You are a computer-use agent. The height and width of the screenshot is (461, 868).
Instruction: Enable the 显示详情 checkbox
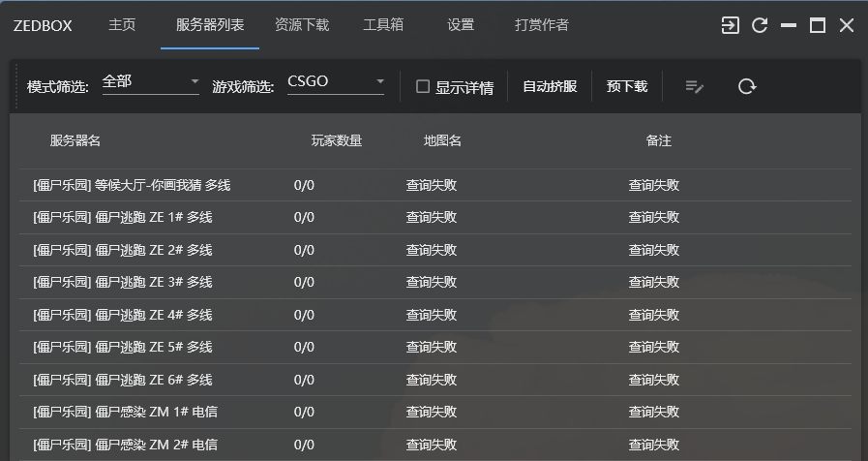(423, 86)
